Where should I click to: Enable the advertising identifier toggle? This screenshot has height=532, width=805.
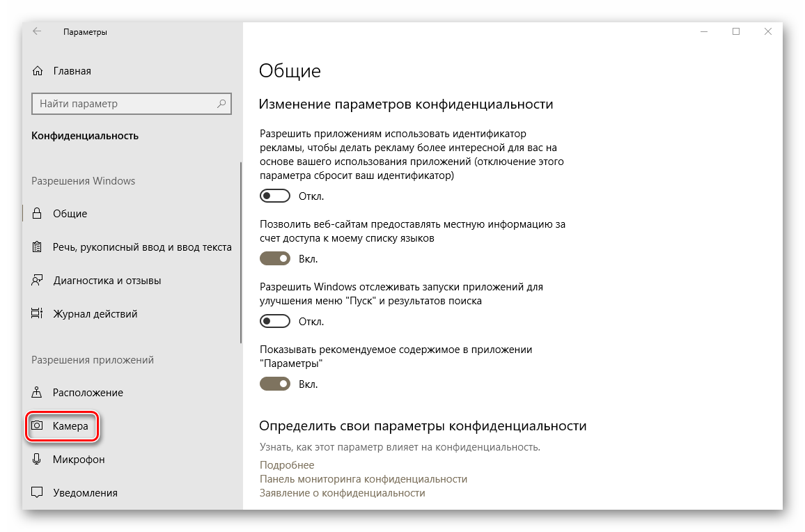[274, 196]
